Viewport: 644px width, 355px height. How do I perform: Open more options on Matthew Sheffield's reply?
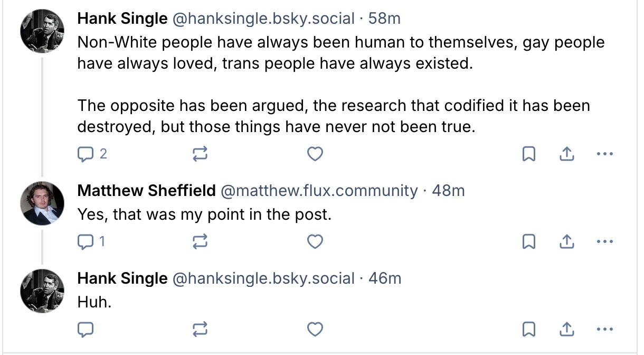click(604, 241)
